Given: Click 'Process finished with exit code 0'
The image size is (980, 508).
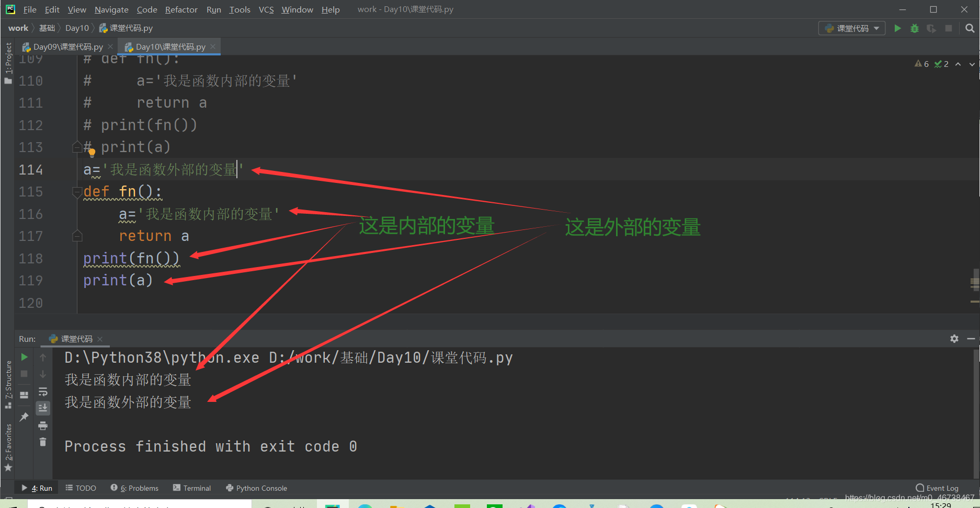Looking at the screenshot, I should (211, 446).
